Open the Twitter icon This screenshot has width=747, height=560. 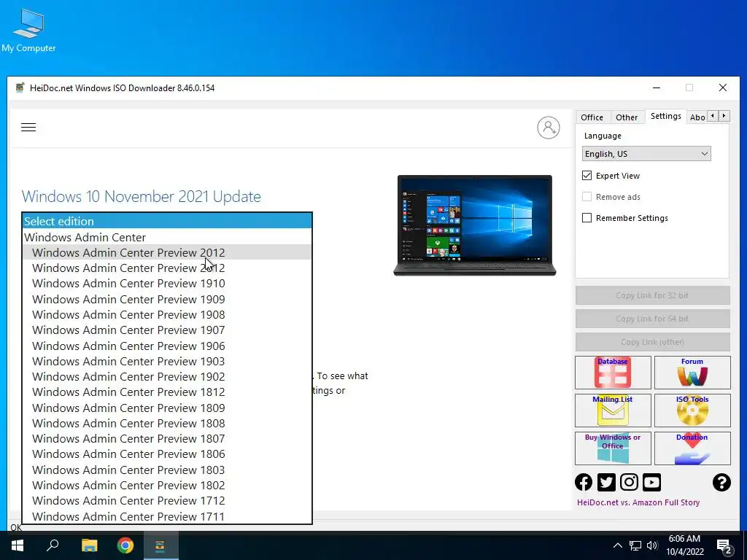pos(606,483)
